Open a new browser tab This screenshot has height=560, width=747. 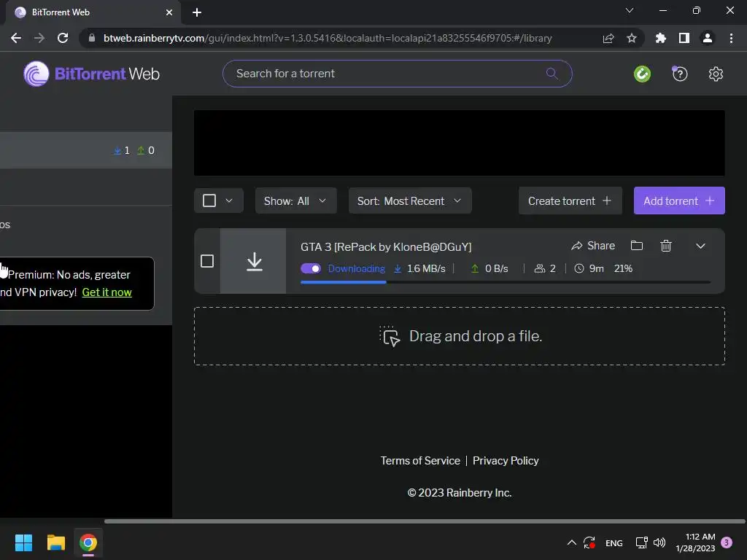coord(197,12)
